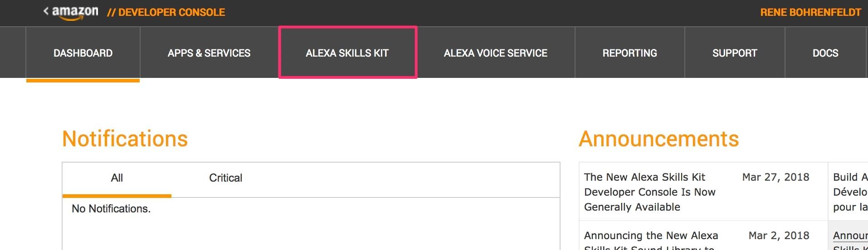Click the 'No Notifications.' message
Image resolution: width=868 pixels, height=250 pixels.
click(x=111, y=209)
